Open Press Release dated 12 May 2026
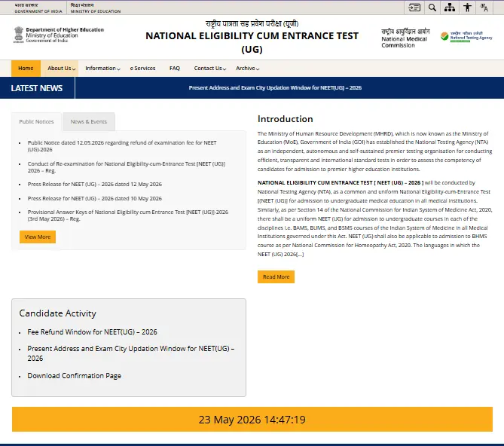The height and width of the screenshot is (446, 504). coord(94,184)
